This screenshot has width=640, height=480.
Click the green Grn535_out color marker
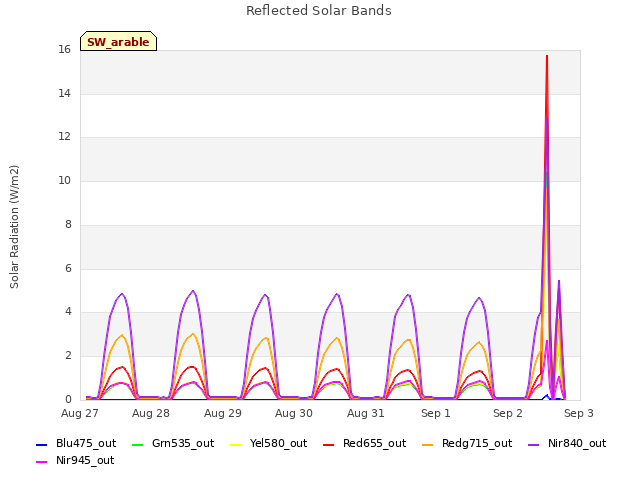[138, 444]
